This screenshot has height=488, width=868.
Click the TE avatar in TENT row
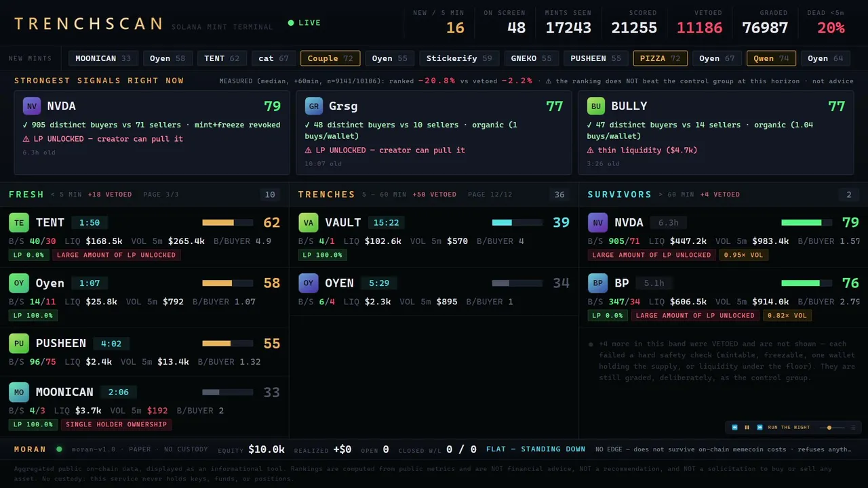pos(19,222)
